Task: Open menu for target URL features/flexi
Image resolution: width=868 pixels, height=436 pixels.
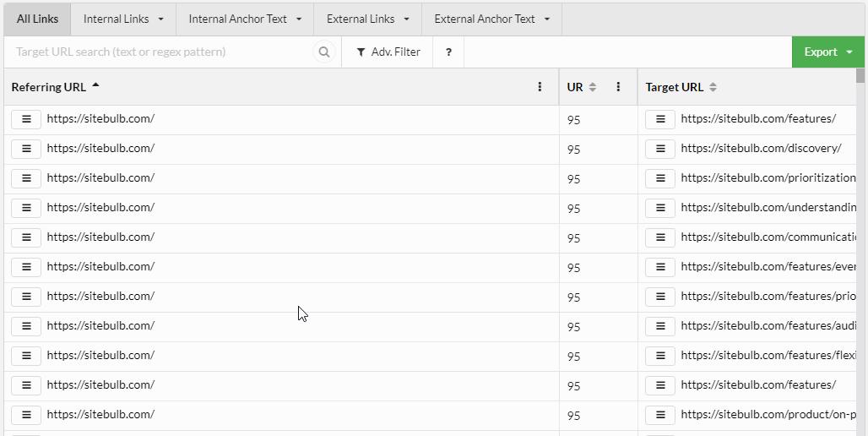Action: coord(660,356)
